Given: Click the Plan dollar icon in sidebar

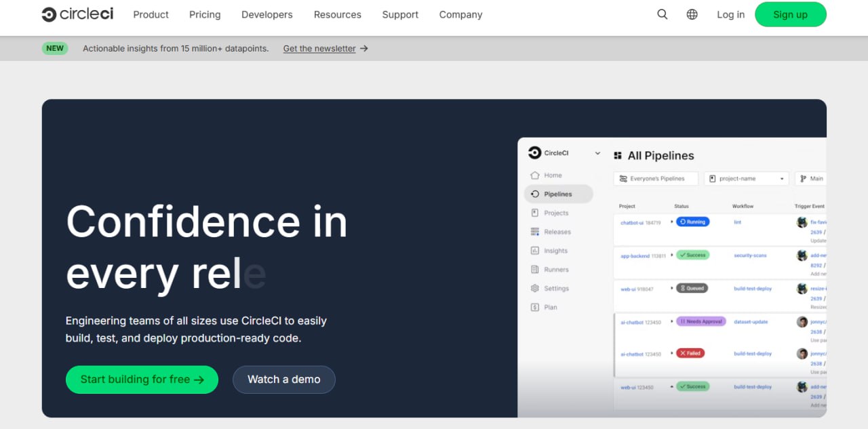Looking at the screenshot, I should click(x=535, y=308).
